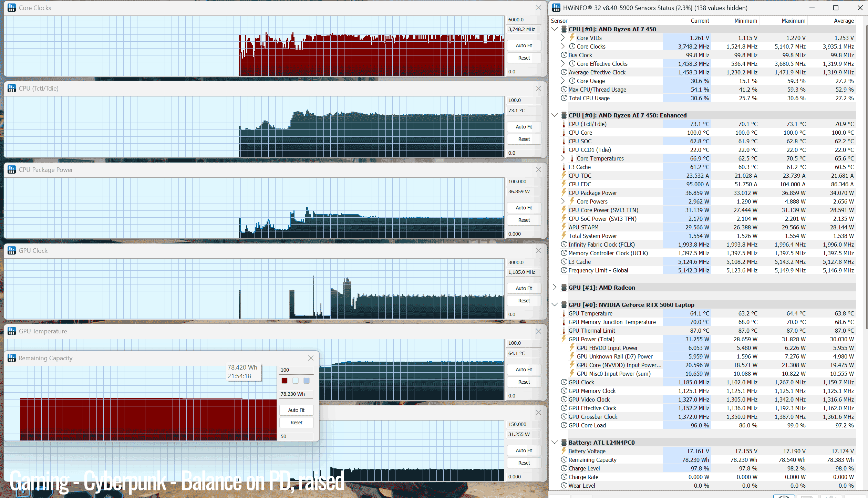The image size is (868, 498).
Task: Expand the Core Temperatures row
Action: [563, 158]
